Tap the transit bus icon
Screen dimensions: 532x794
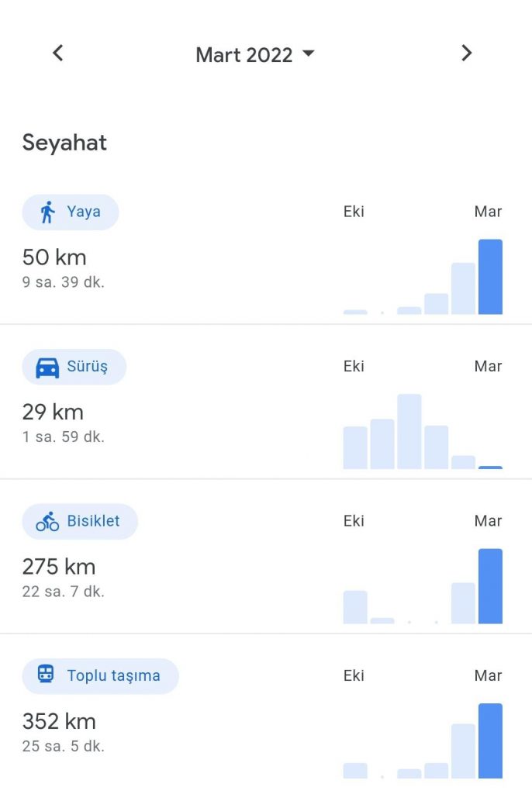pyautogui.click(x=47, y=675)
